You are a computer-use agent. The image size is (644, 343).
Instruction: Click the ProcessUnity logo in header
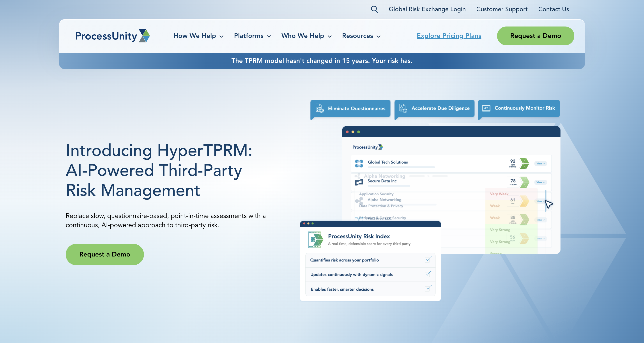click(113, 36)
